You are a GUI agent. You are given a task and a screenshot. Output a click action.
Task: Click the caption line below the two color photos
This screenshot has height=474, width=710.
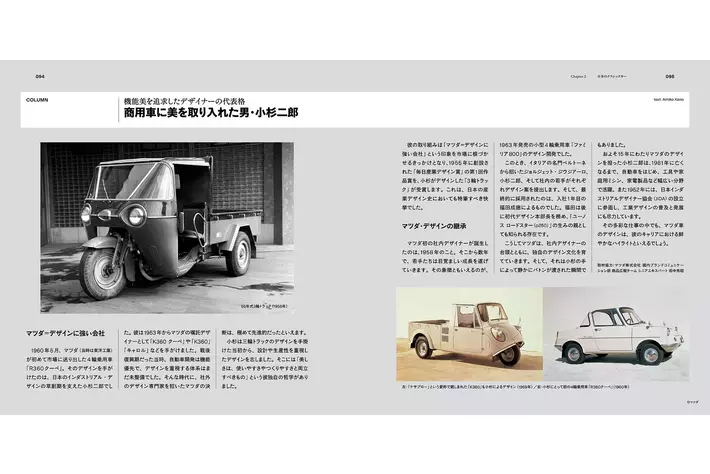(515, 387)
